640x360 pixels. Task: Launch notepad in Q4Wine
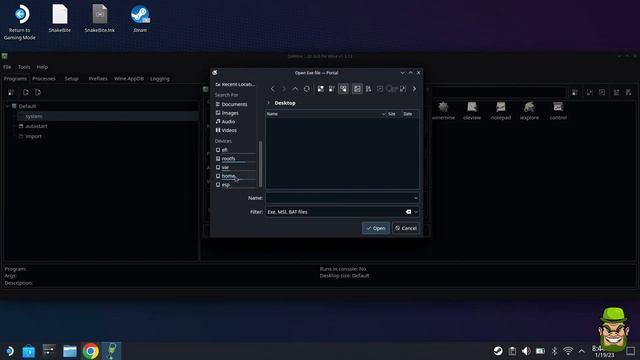[x=501, y=111]
